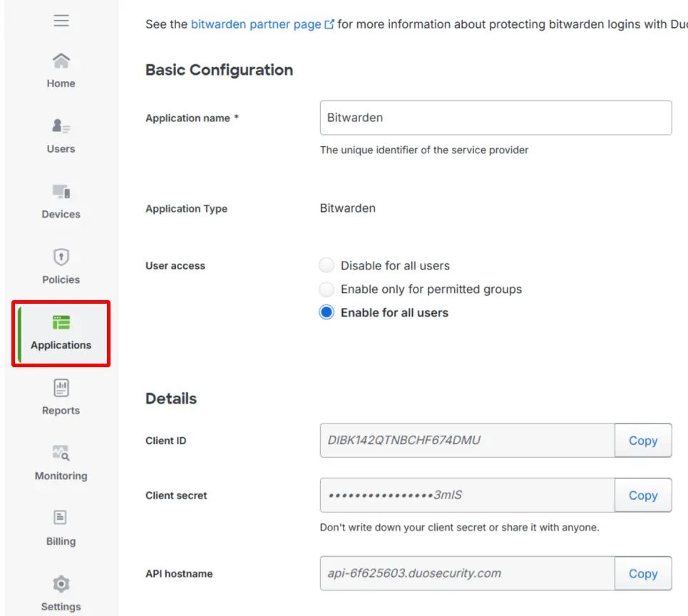This screenshot has width=688, height=616.
Task: Click the Enable only for permitted groups label
Action: point(431,289)
